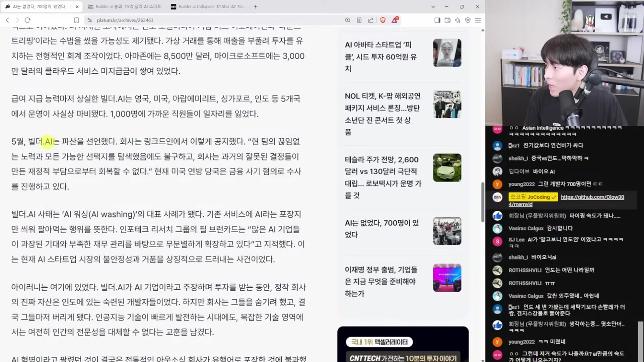Click the zoom magnifier icon in address bar
This screenshot has width=644, height=362.
(348, 20)
